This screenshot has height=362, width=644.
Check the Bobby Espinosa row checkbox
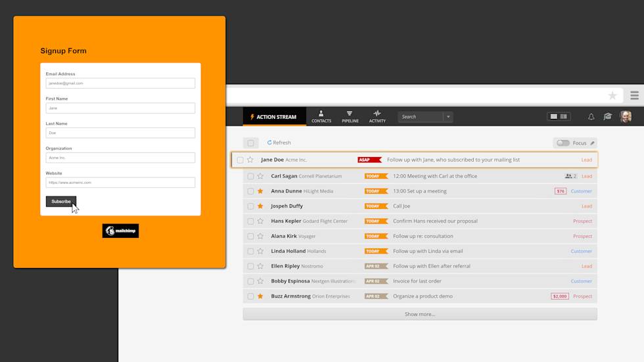(250, 281)
